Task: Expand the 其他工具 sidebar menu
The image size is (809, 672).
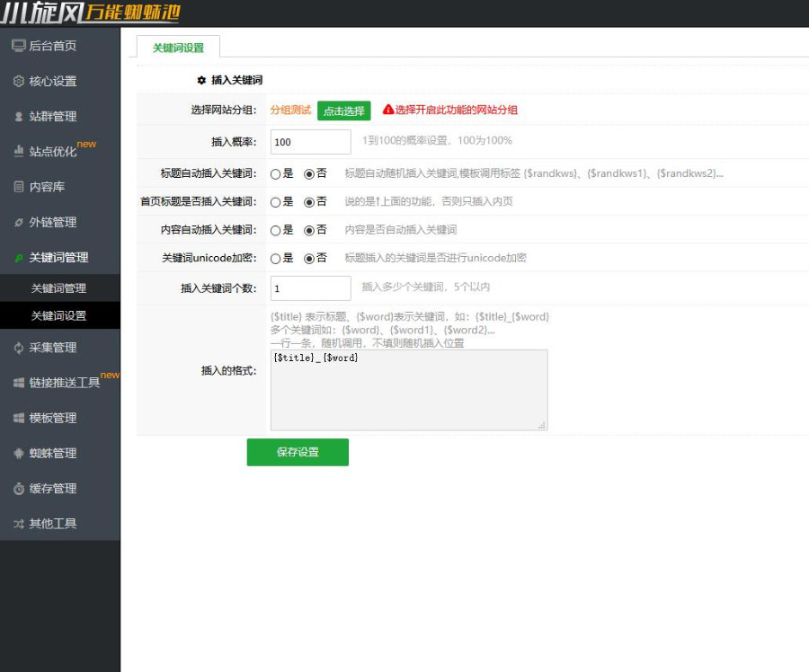Action: [53, 524]
